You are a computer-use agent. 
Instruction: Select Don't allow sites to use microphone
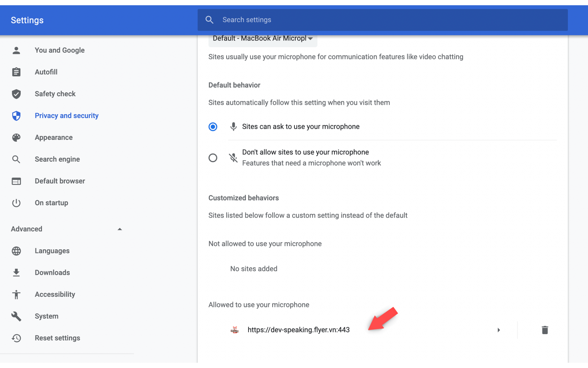[213, 158]
